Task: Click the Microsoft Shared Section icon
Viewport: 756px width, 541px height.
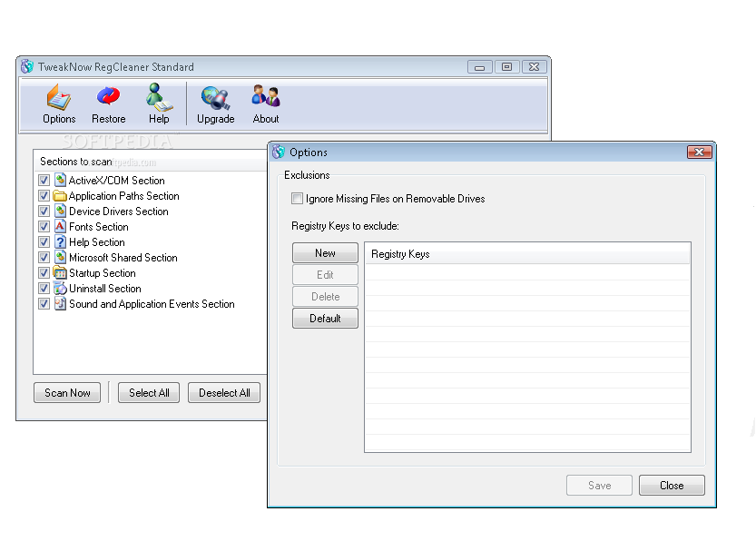Action: 60,258
